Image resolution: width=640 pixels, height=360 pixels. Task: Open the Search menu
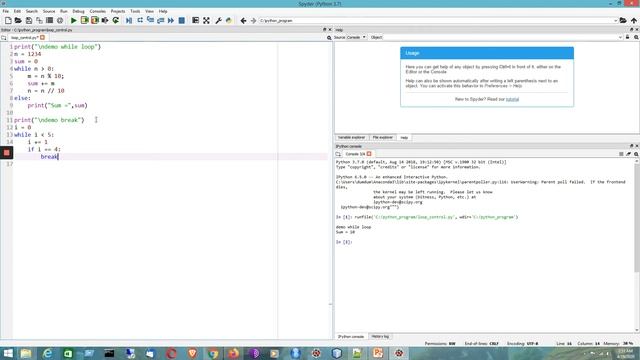tap(31, 11)
